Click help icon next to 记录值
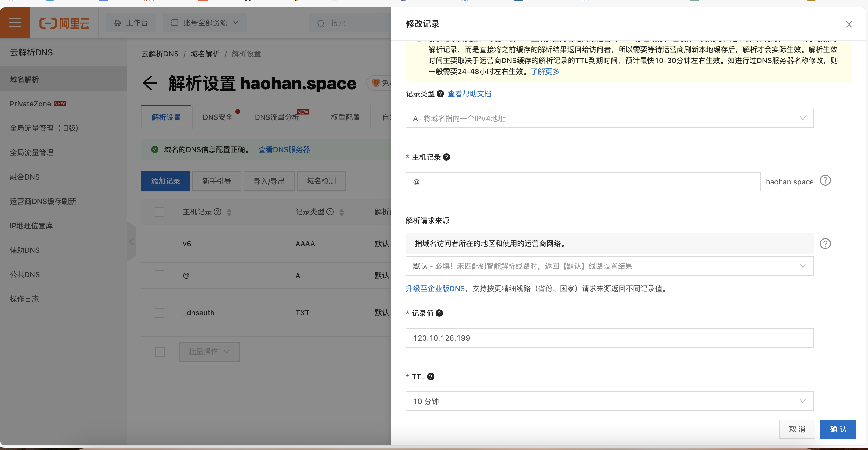 (439, 313)
